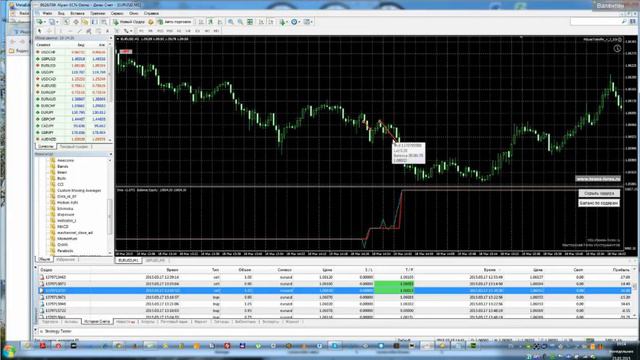Open the Файл menu
This screenshot has height=360, width=640.
pyautogui.click(x=47, y=13)
